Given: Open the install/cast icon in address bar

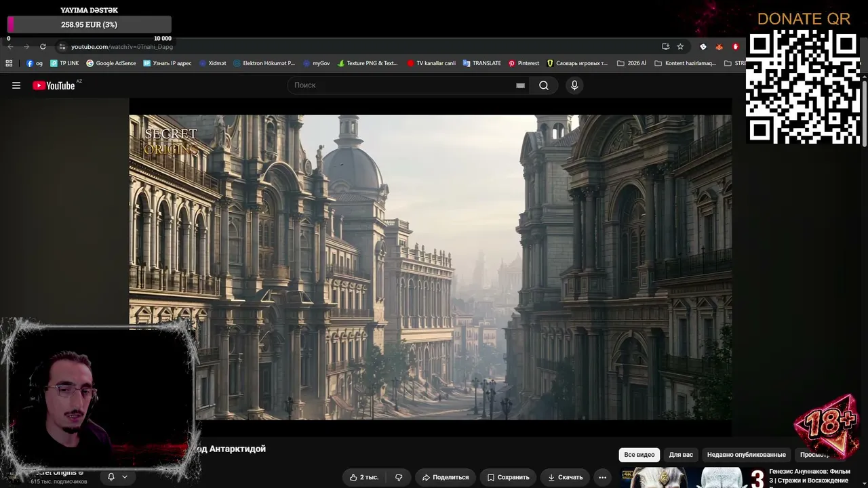Looking at the screenshot, I should [665, 47].
